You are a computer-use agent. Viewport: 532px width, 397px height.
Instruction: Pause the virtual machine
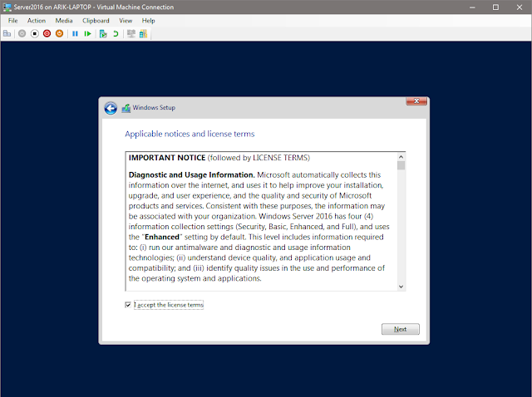click(76, 33)
